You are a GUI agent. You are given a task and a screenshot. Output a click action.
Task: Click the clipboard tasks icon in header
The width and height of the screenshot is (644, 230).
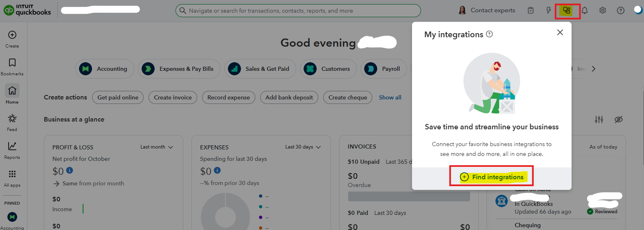pos(531,11)
